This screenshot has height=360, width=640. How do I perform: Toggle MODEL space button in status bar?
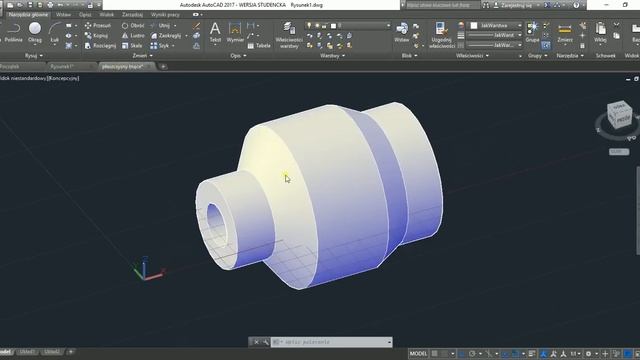(x=418, y=353)
